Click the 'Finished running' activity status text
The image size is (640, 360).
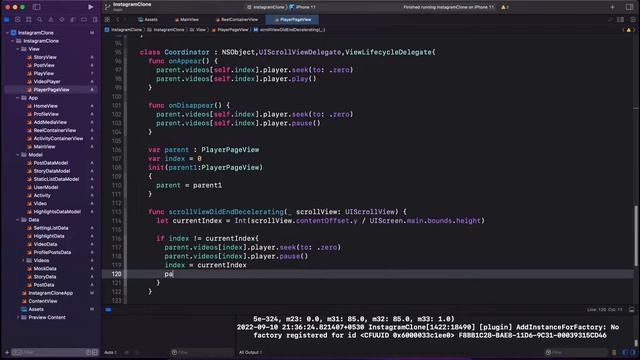[x=448, y=7]
